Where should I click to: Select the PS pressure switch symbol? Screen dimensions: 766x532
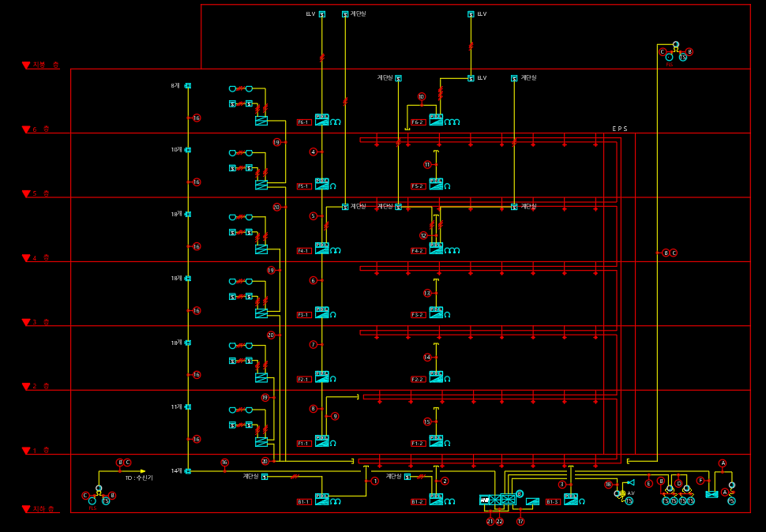731,500
